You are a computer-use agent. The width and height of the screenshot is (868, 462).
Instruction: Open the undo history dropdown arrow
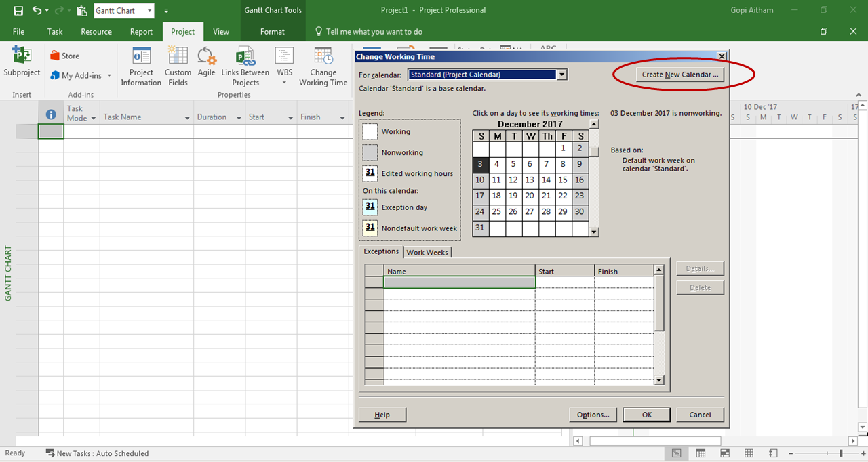pos(47,11)
